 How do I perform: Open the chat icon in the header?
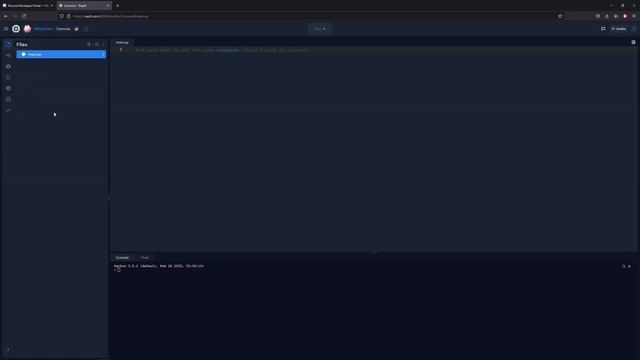coord(603,29)
